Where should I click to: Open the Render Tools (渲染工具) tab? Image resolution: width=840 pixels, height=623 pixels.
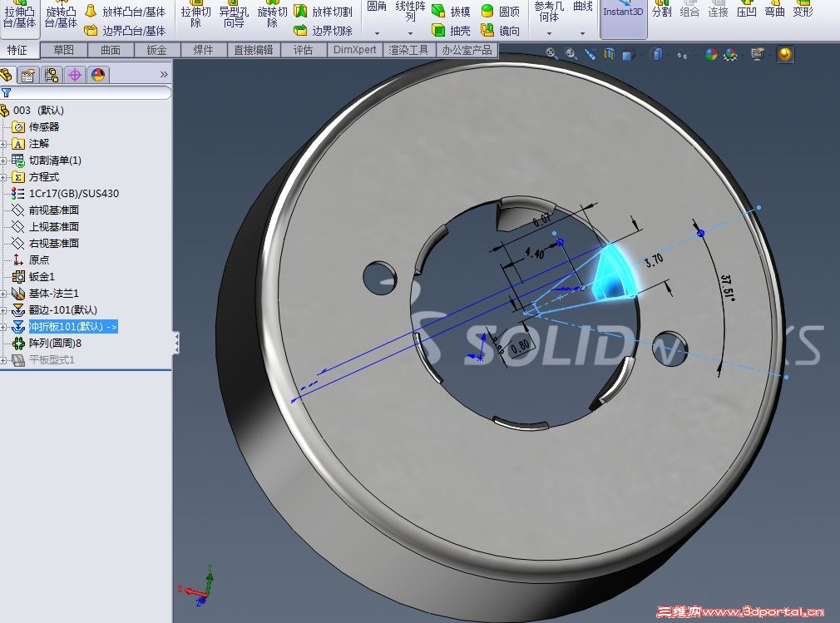point(408,50)
